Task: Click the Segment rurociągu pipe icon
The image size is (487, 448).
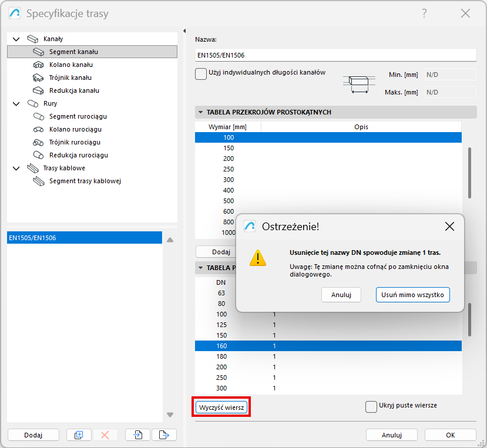Action: (x=39, y=116)
